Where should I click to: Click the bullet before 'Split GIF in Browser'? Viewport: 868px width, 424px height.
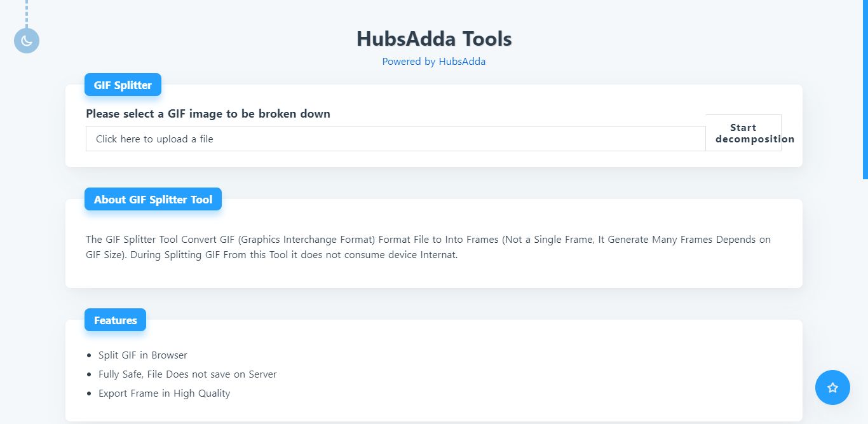click(x=89, y=356)
